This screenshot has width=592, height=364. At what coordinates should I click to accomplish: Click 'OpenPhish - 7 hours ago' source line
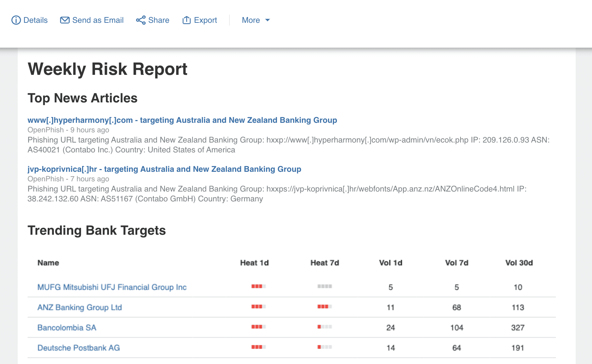click(x=68, y=179)
